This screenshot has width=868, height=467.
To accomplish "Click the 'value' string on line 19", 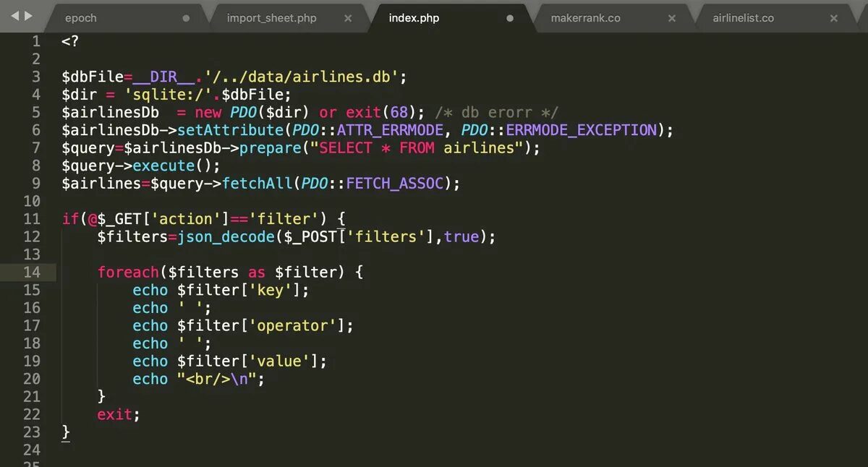I will click(279, 361).
